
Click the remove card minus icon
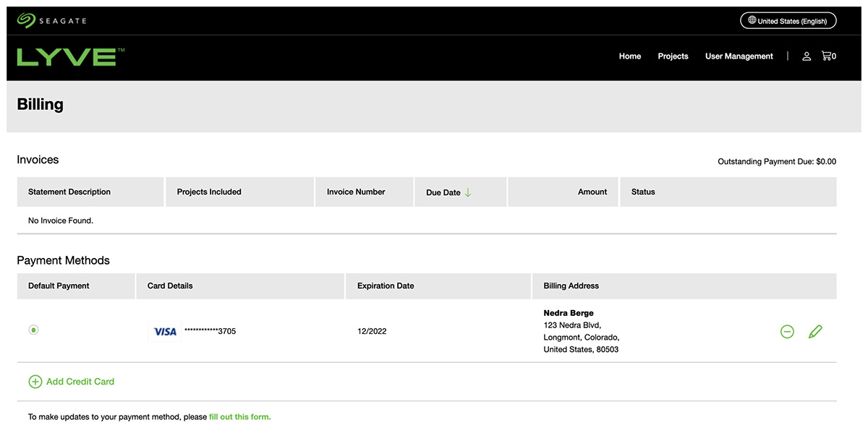coord(787,332)
